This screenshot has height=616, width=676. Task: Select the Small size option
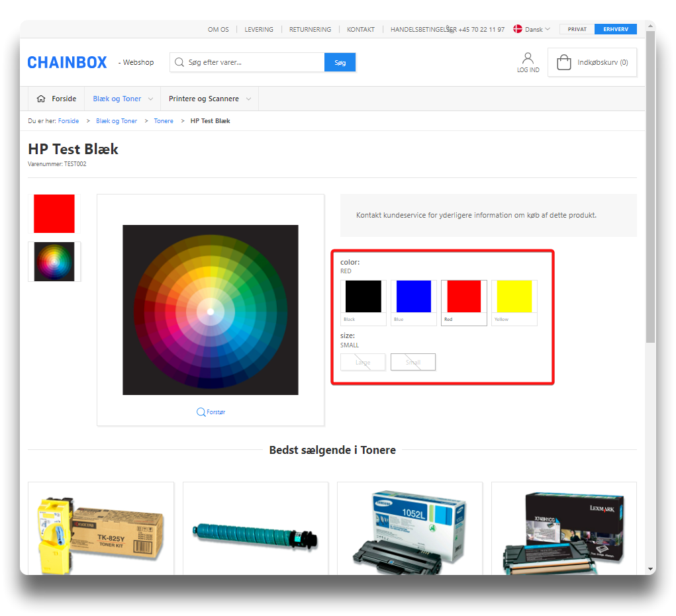pos(413,362)
